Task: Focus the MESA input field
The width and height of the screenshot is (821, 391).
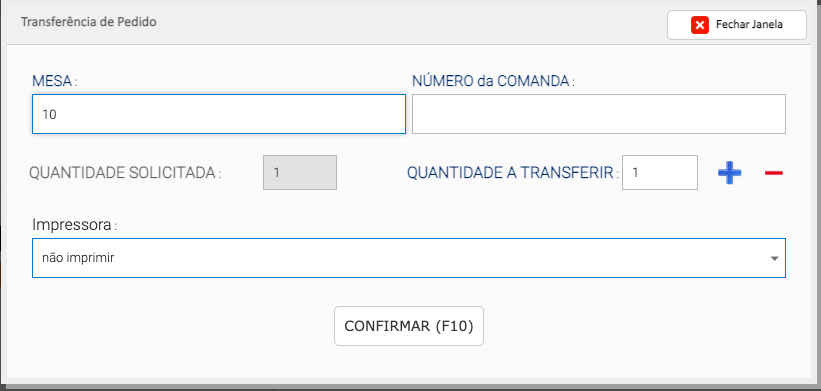Action: click(219, 114)
